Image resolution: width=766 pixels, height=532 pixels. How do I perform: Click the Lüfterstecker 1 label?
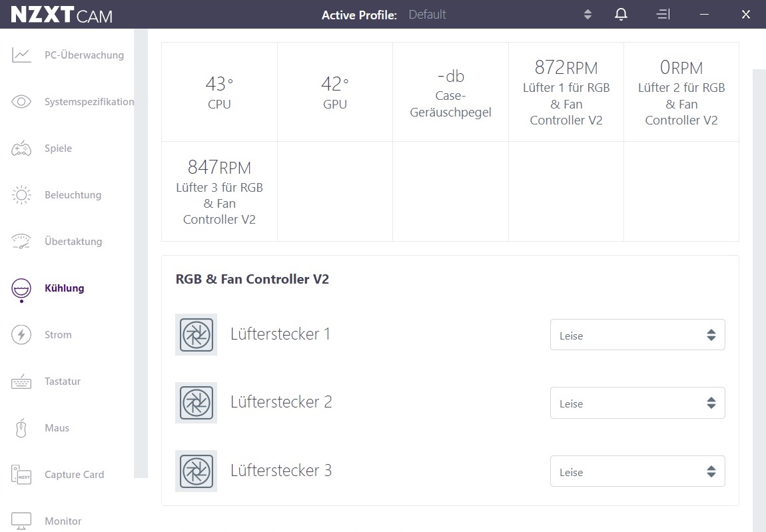(280, 334)
